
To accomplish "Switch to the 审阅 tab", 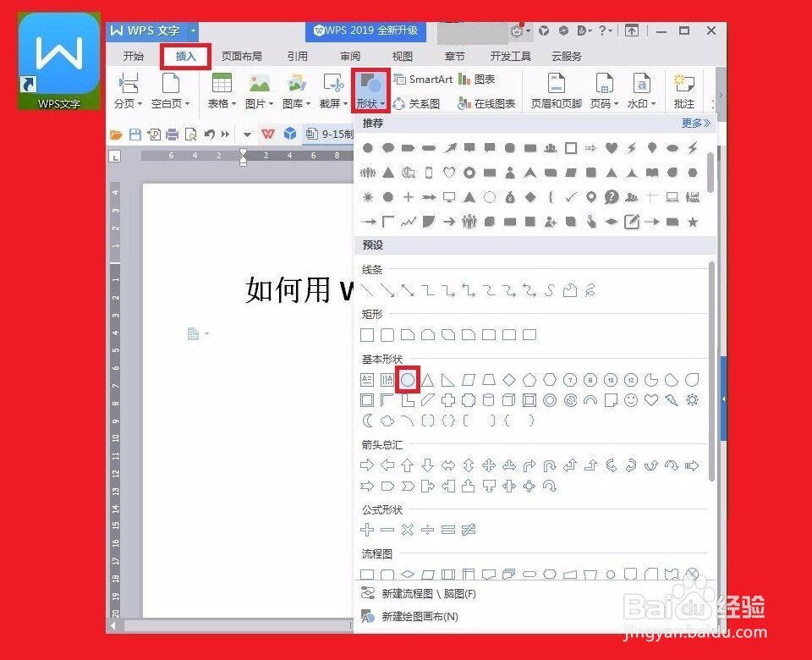I will coord(350,56).
